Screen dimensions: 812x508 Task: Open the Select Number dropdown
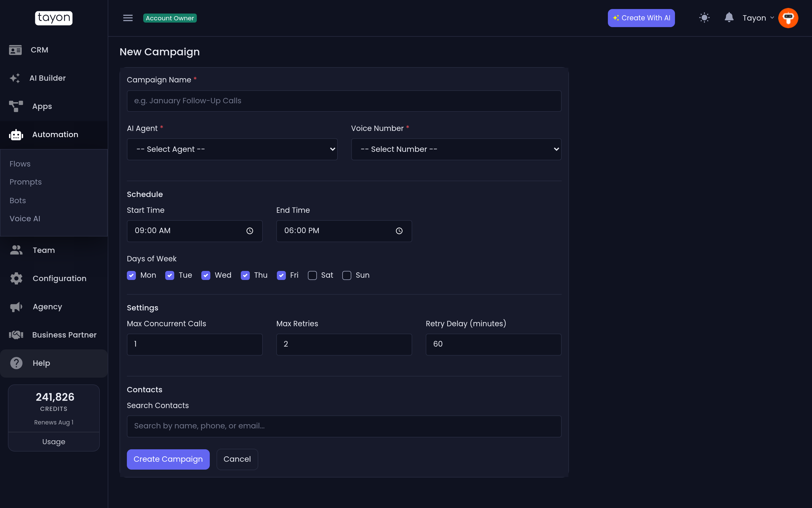coord(456,149)
